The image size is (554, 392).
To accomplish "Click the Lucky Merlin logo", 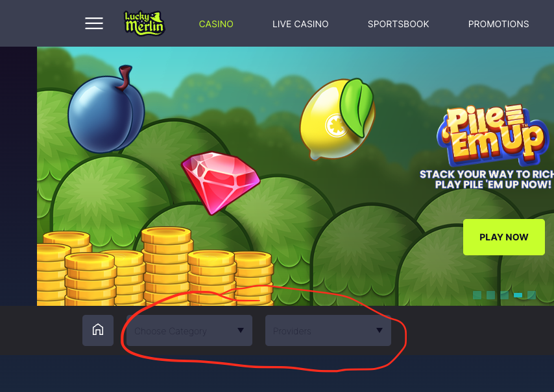I will point(144,23).
